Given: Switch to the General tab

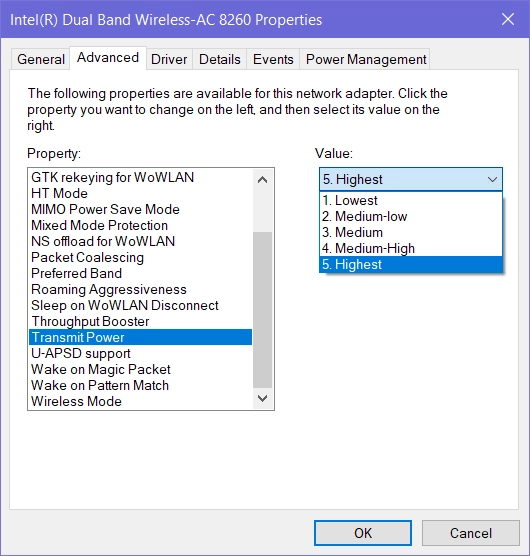Looking at the screenshot, I should click(40, 59).
